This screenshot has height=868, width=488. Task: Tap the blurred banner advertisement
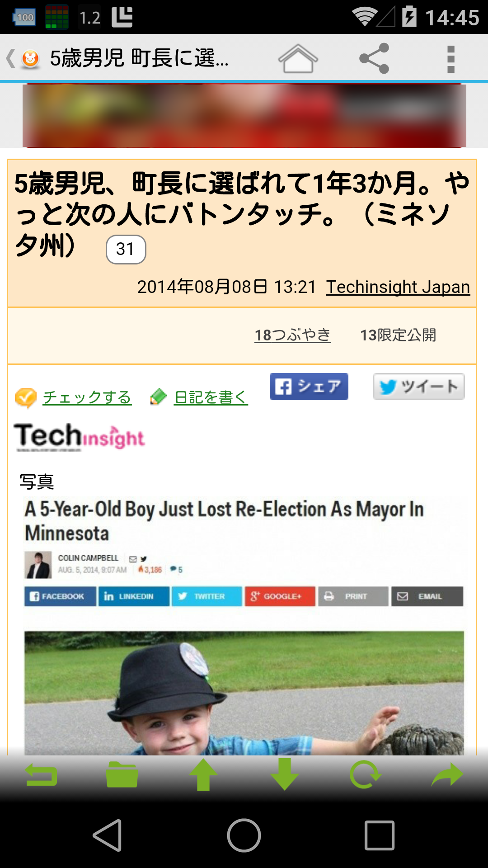click(244, 116)
